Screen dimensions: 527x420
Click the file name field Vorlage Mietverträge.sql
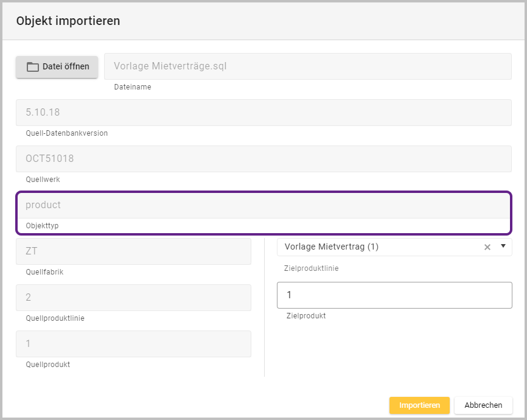pyautogui.click(x=307, y=66)
